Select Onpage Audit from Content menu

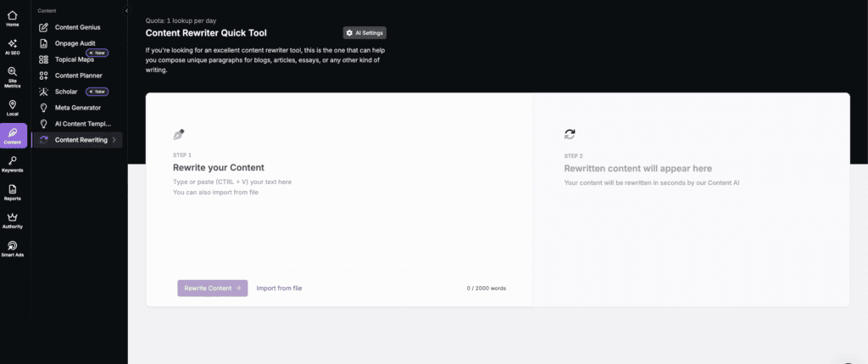point(75,43)
